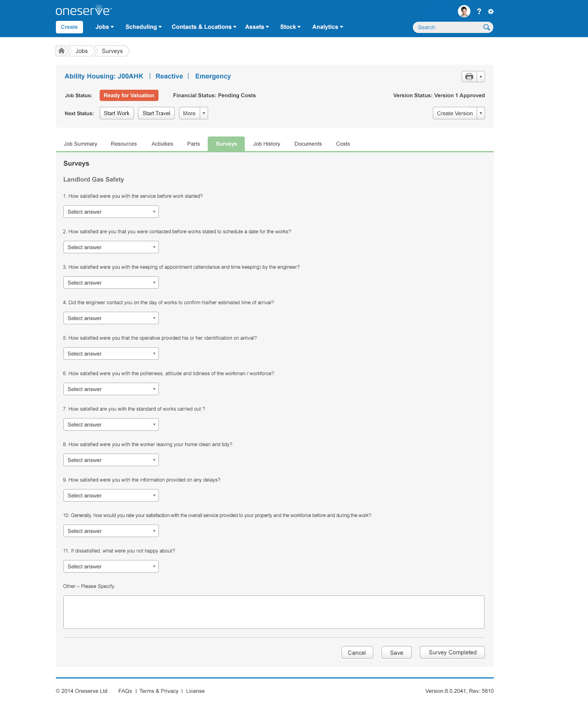588x704 pixels.
Task: Select the Surveys tab
Action: coord(226,144)
